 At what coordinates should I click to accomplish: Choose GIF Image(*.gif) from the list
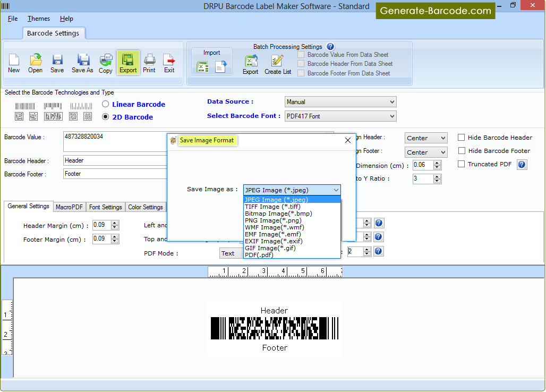point(292,248)
